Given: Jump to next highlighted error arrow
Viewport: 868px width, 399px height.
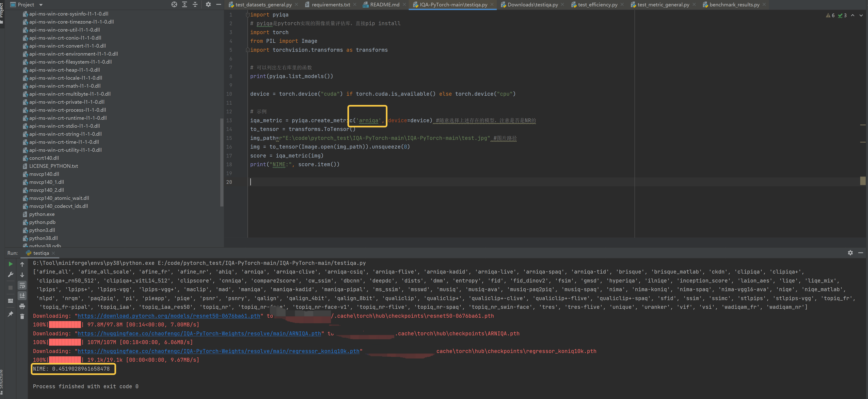Looking at the screenshot, I should [x=861, y=16].
